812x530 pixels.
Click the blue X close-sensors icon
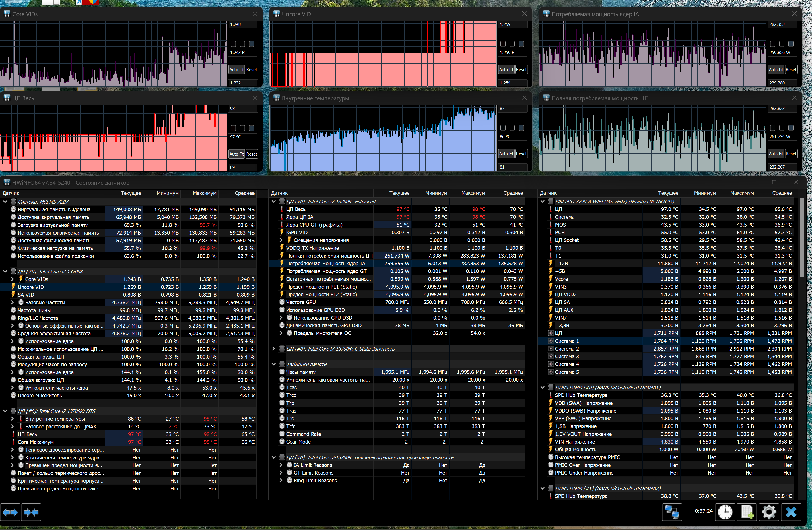click(791, 512)
